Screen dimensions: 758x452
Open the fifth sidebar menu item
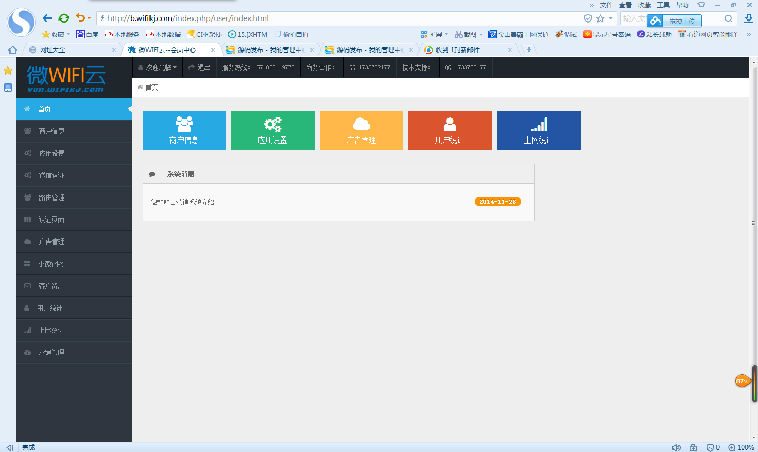74,198
